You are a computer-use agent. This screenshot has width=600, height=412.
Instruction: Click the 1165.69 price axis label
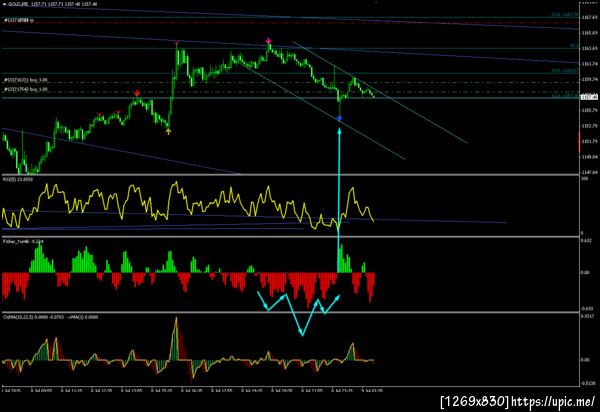[590, 33]
